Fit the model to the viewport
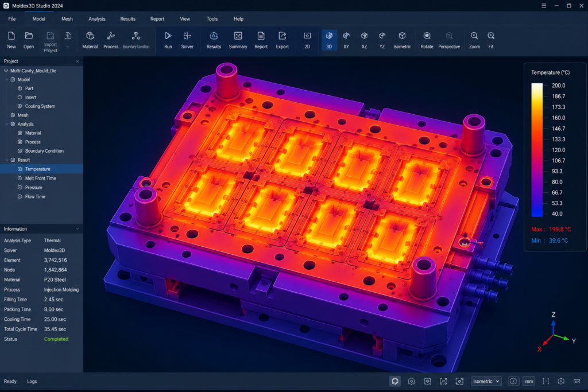The image size is (588, 392). pyautogui.click(x=491, y=40)
